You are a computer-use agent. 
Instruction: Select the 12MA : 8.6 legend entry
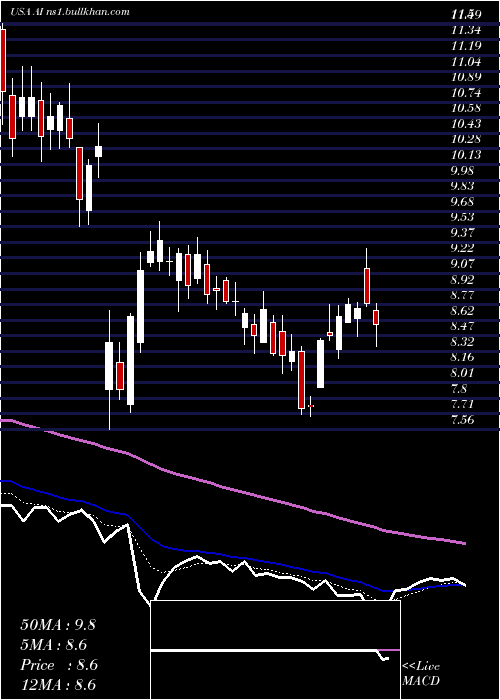tap(58, 685)
